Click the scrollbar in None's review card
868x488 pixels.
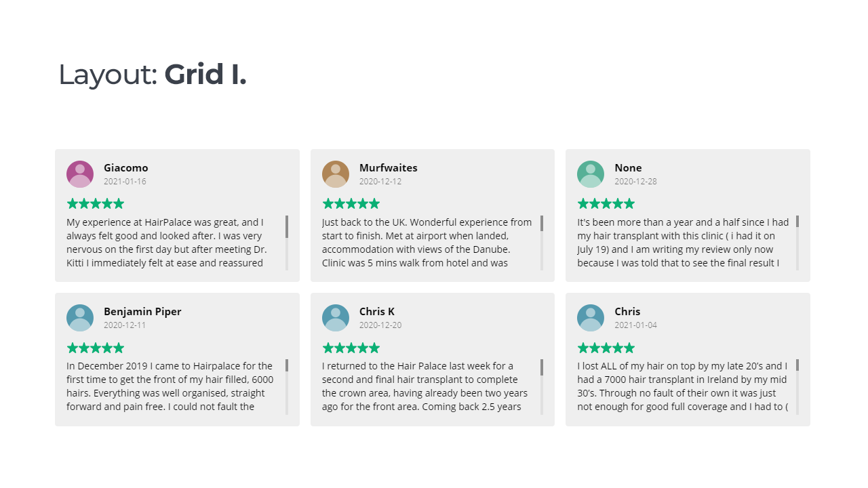click(797, 243)
